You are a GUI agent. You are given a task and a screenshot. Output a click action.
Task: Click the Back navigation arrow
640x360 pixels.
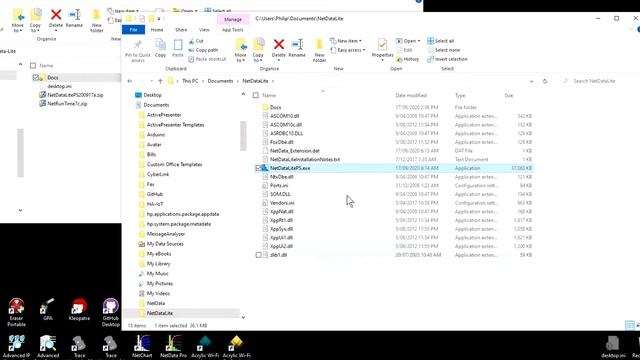[130, 81]
